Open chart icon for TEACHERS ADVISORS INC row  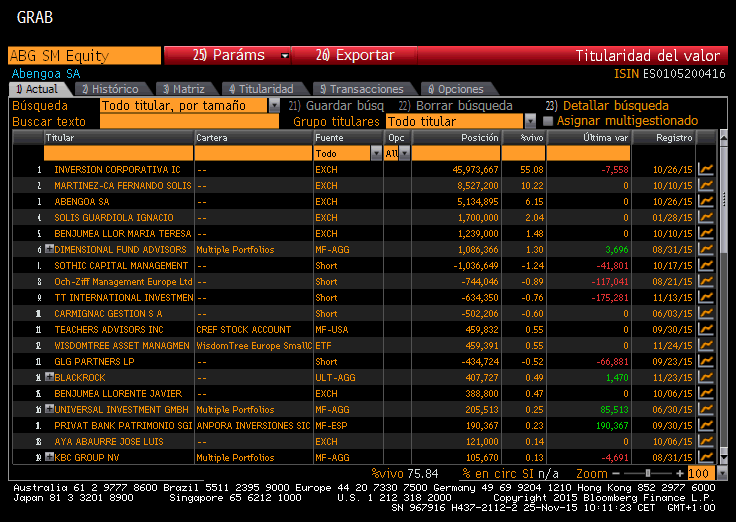[705, 329]
